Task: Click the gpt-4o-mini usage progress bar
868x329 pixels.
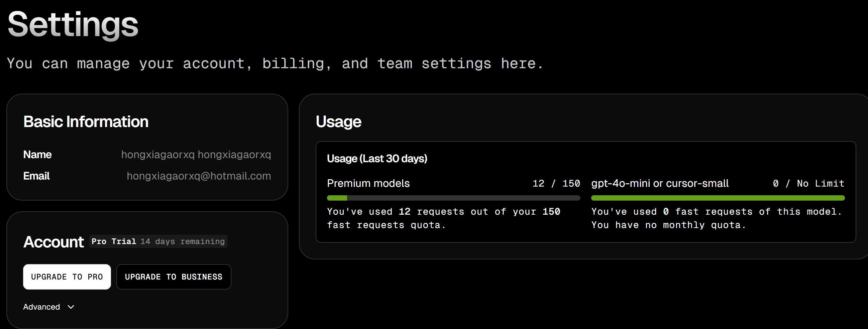Action: [718, 198]
